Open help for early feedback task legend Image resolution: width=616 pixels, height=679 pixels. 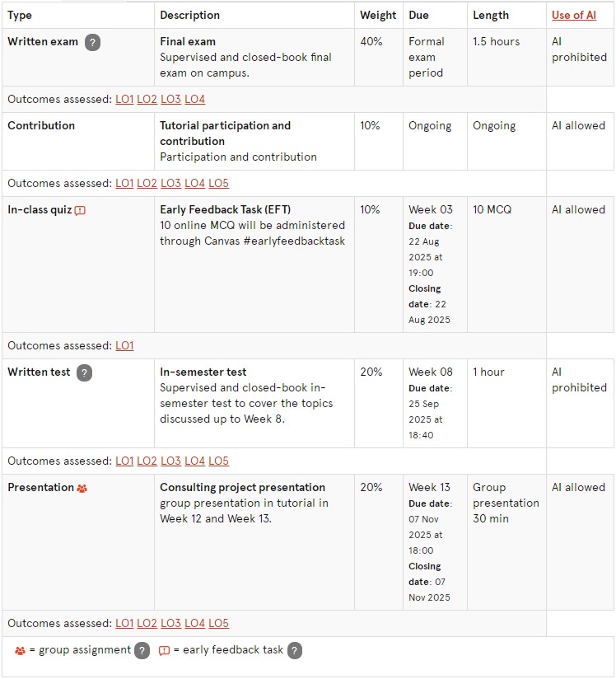[x=294, y=650]
